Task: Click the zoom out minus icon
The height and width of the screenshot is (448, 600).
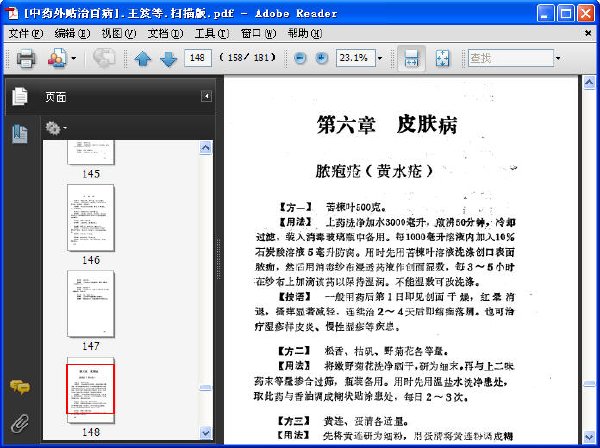Action: (300, 58)
